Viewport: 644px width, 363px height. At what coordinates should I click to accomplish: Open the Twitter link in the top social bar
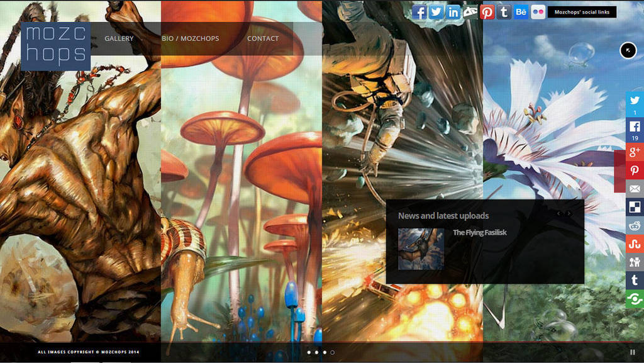point(436,12)
